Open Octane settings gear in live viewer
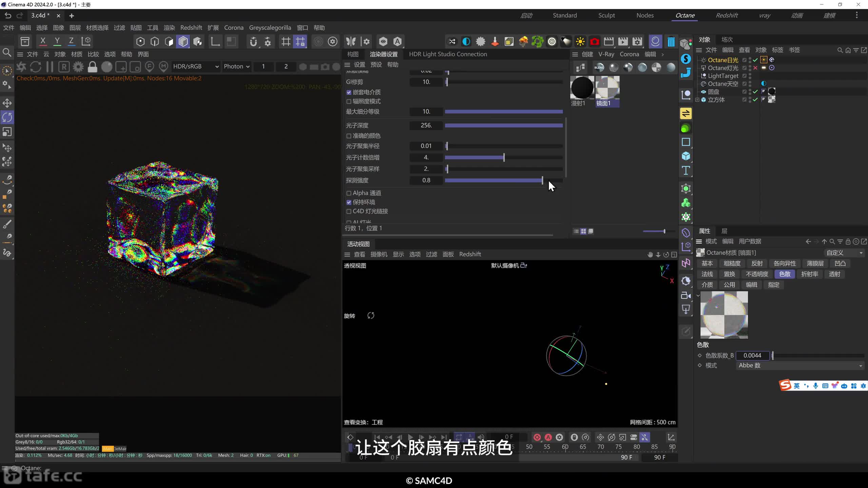Viewport: 868px width, 488px height. point(78,66)
